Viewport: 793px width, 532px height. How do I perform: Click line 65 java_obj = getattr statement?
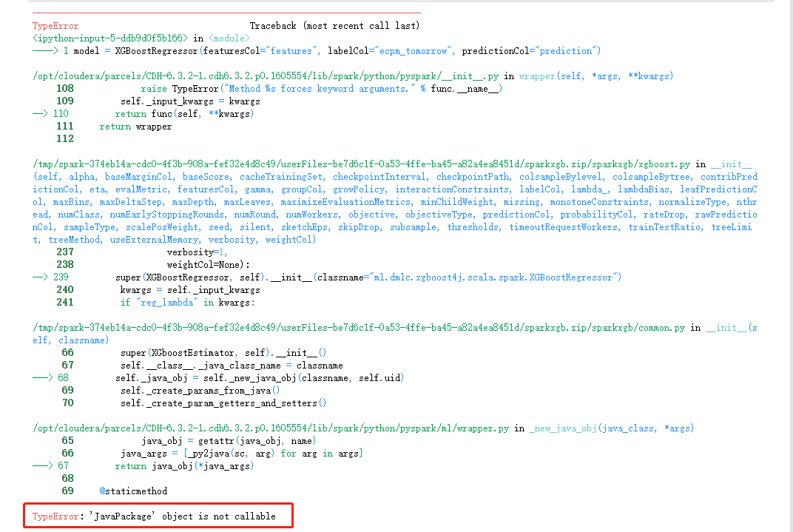pos(229,441)
